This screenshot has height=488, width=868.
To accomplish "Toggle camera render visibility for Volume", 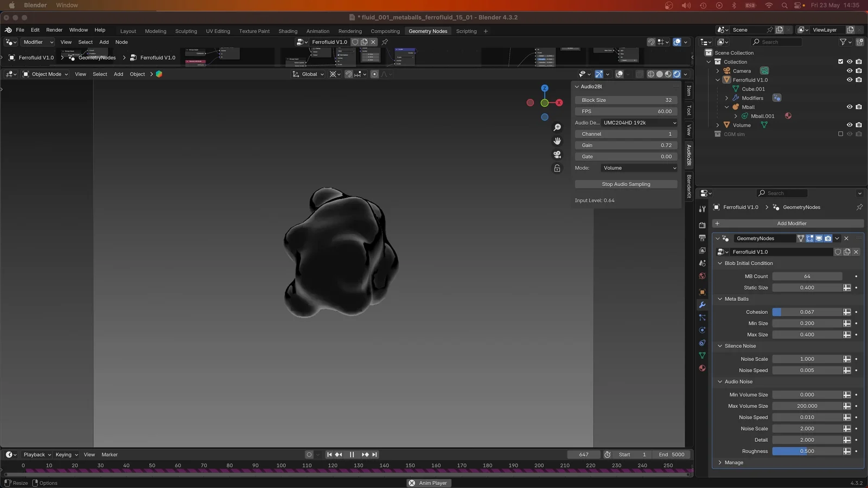I will click(859, 125).
